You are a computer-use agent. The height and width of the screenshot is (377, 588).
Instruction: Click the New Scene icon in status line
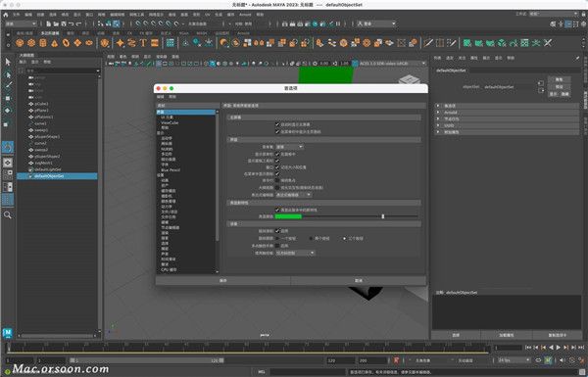tap(48, 24)
